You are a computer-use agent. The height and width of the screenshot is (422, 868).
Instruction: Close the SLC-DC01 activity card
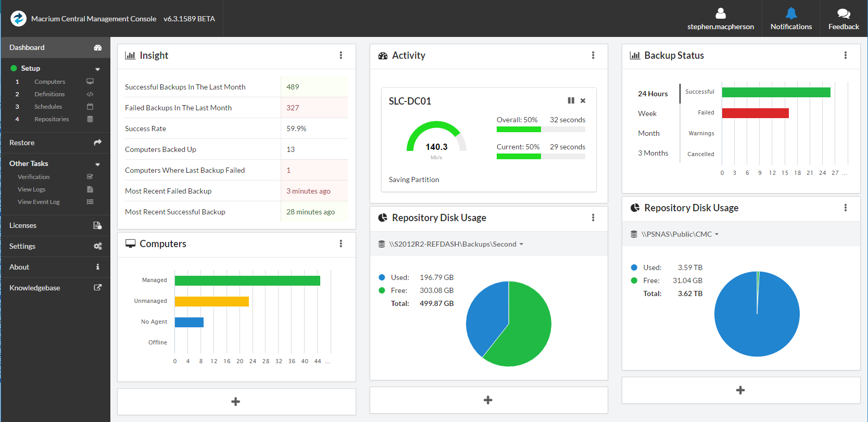click(583, 100)
